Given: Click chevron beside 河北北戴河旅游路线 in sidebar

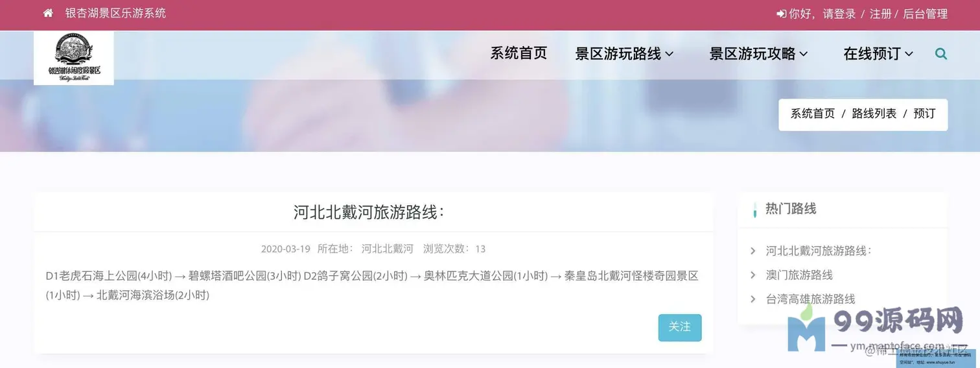Looking at the screenshot, I should pyautogui.click(x=752, y=251).
